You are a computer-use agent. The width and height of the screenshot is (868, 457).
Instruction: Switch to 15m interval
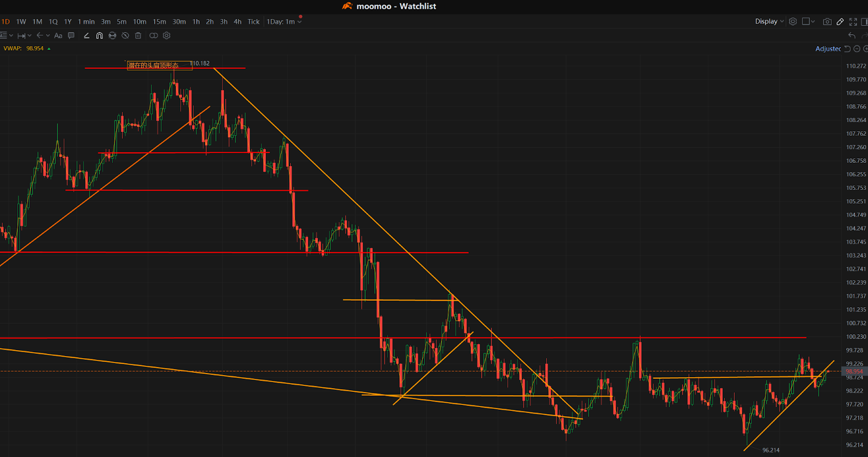(159, 22)
